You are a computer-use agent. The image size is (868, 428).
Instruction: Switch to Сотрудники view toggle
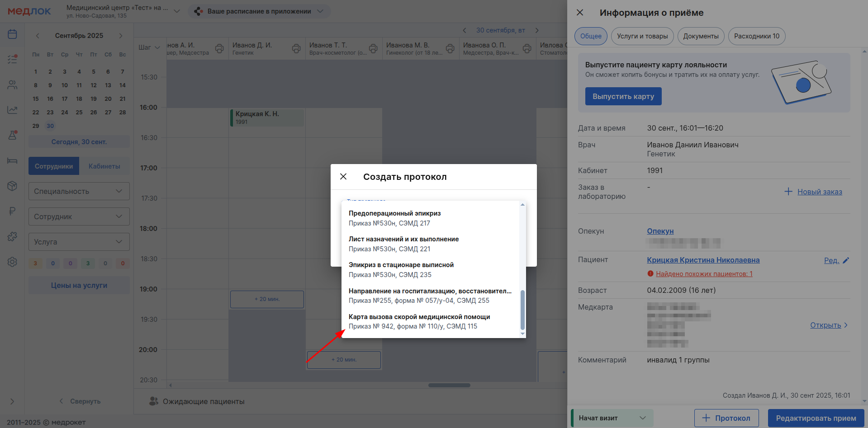pyautogui.click(x=54, y=166)
